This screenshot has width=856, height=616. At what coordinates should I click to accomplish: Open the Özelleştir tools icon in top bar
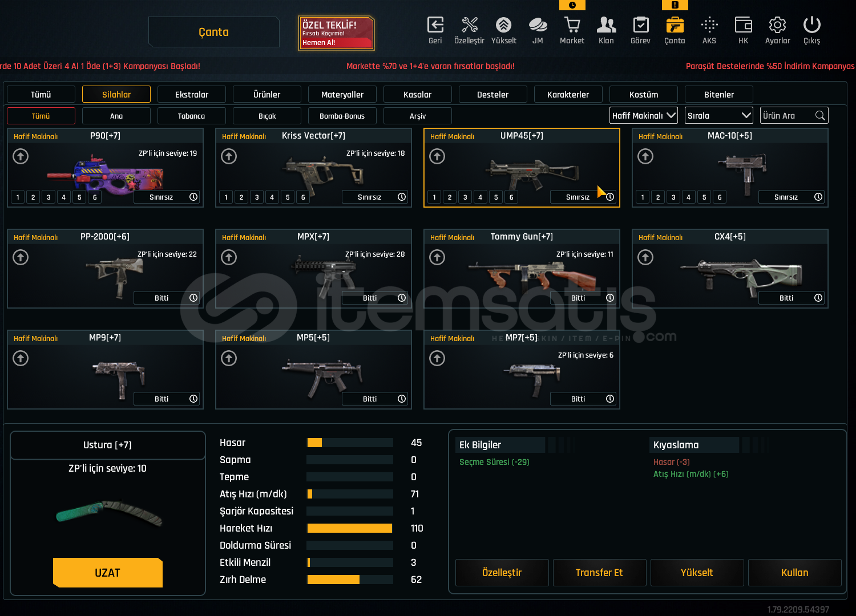pos(469,26)
